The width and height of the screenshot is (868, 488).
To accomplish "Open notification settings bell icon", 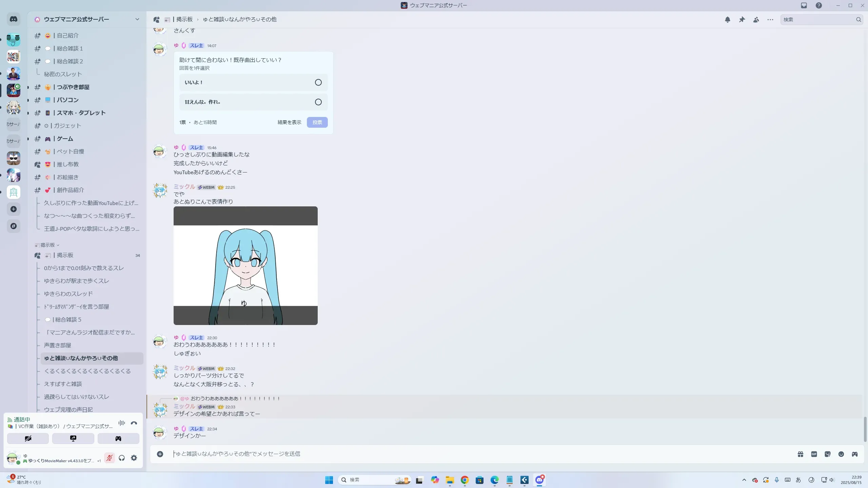I will pyautogui.click(x=727, y=20).
